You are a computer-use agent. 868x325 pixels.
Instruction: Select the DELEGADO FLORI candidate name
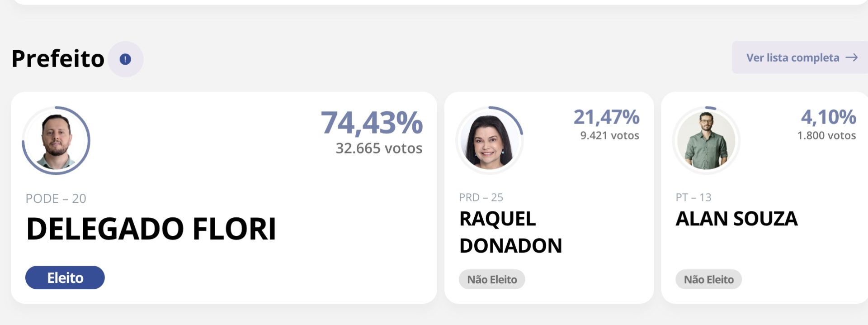click(151, 229)
